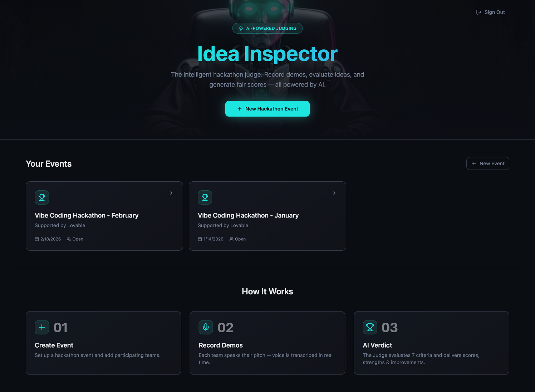Click the lightning bolt icon in AI-Powered Judging badge

[x=241, y=28]
